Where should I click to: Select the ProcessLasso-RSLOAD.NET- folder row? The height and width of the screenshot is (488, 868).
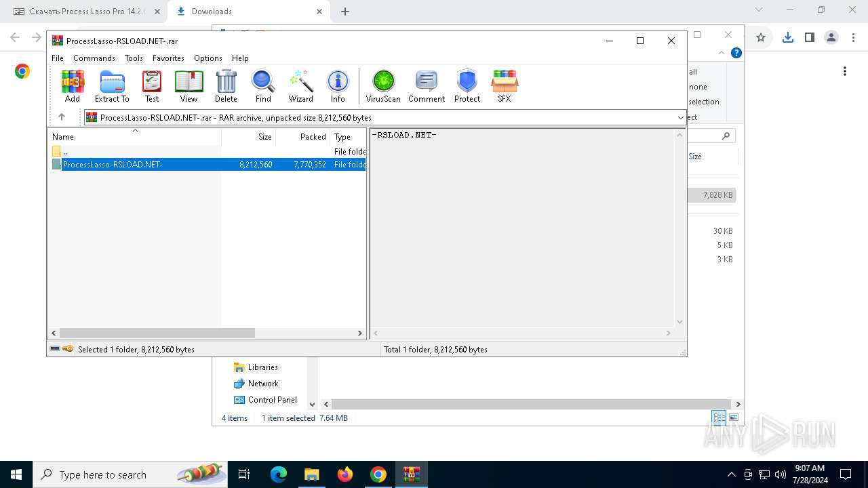pyautogui.click(x=208, y=165)
